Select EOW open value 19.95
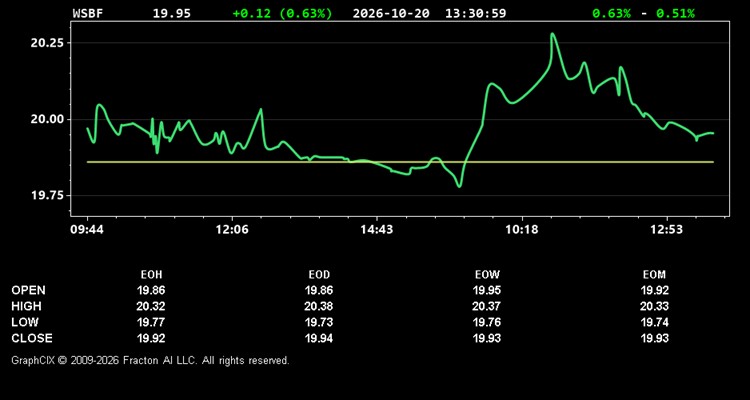 (x=487, y=290)
